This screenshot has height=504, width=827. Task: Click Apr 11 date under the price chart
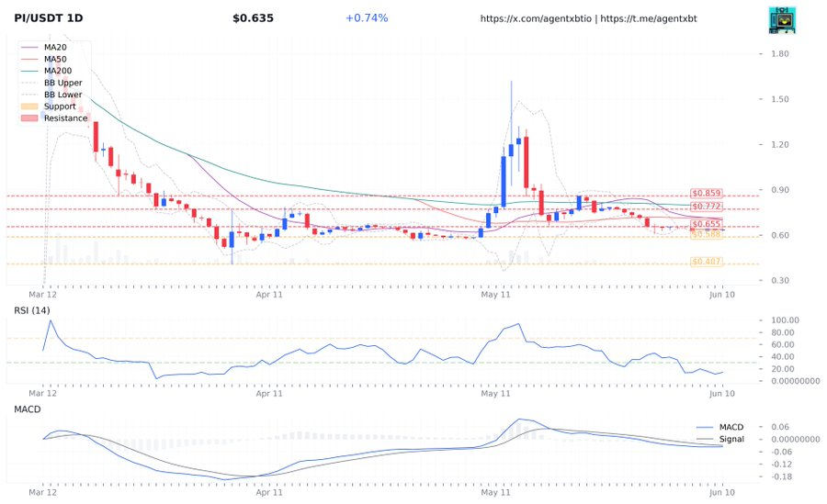269,295
